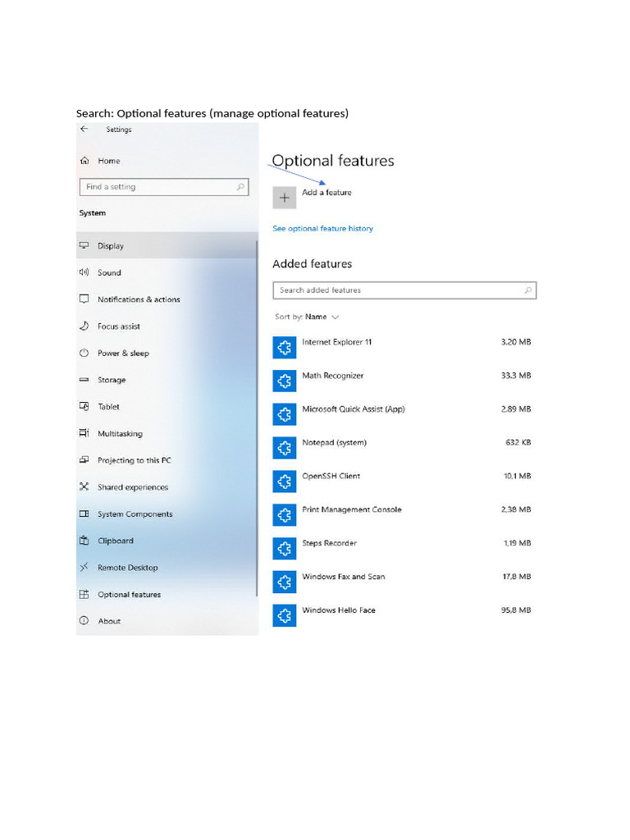Click the sidebar vertical scrollbar
630x840 pixels.
tap(257, 418)
